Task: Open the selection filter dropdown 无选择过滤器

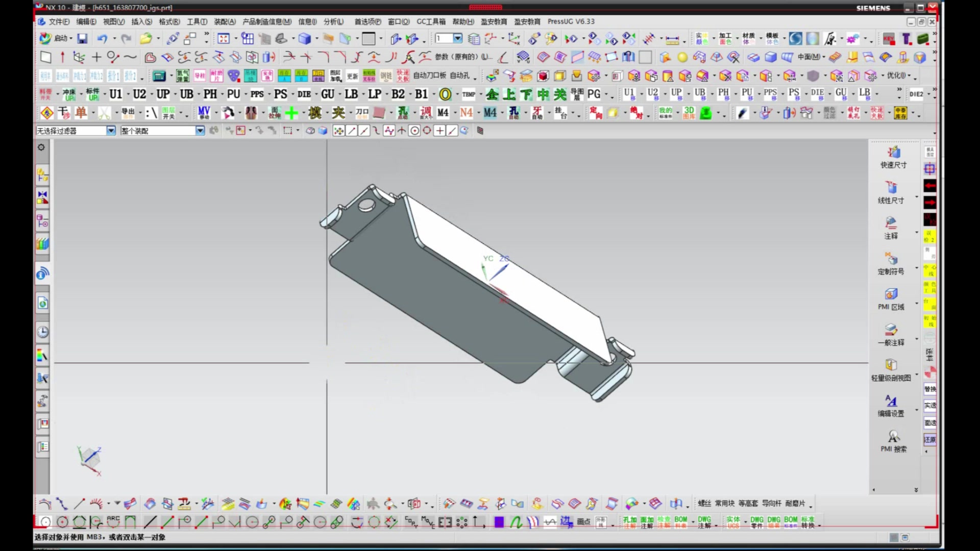Action: point(111,131)
